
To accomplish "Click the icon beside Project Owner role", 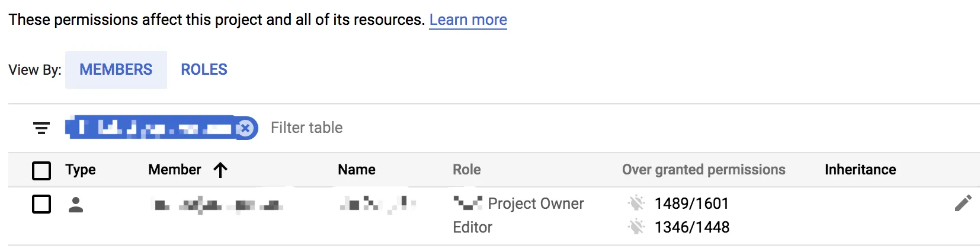I will point(467,204).
